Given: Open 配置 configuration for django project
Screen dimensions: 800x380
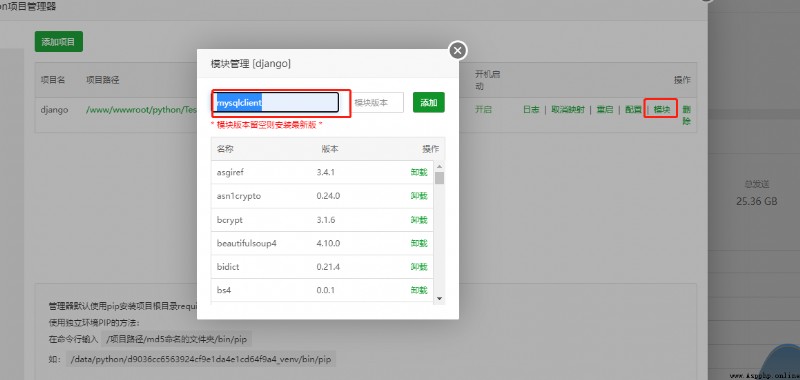Looking at the screenshot, I should (633, 110).
